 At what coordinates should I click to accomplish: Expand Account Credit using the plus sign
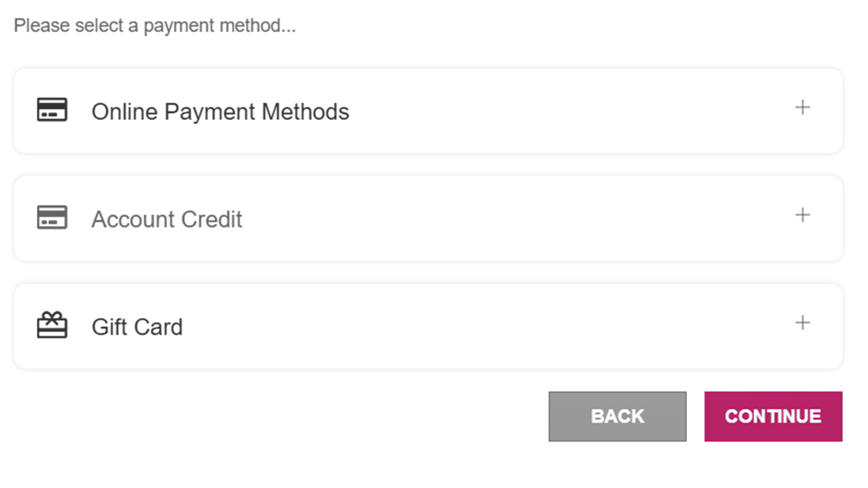point(802,215)
